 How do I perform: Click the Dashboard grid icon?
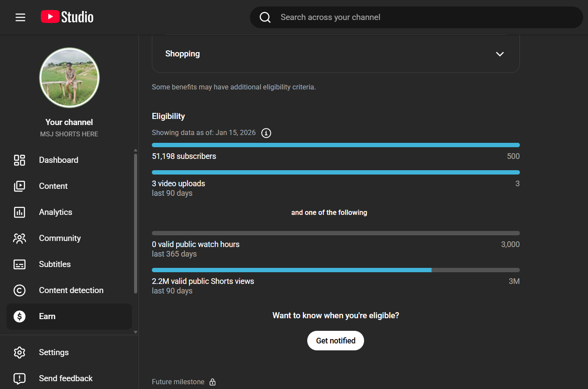click(x=20, y=160)
